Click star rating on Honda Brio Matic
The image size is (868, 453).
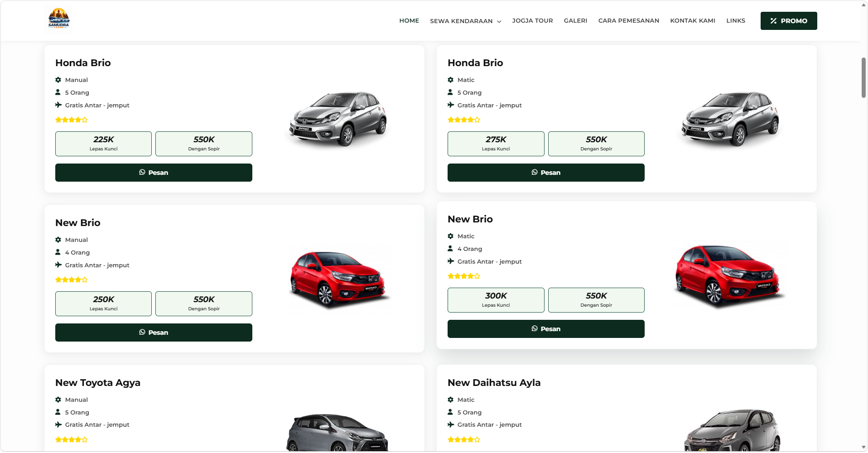tap(464, 120)
